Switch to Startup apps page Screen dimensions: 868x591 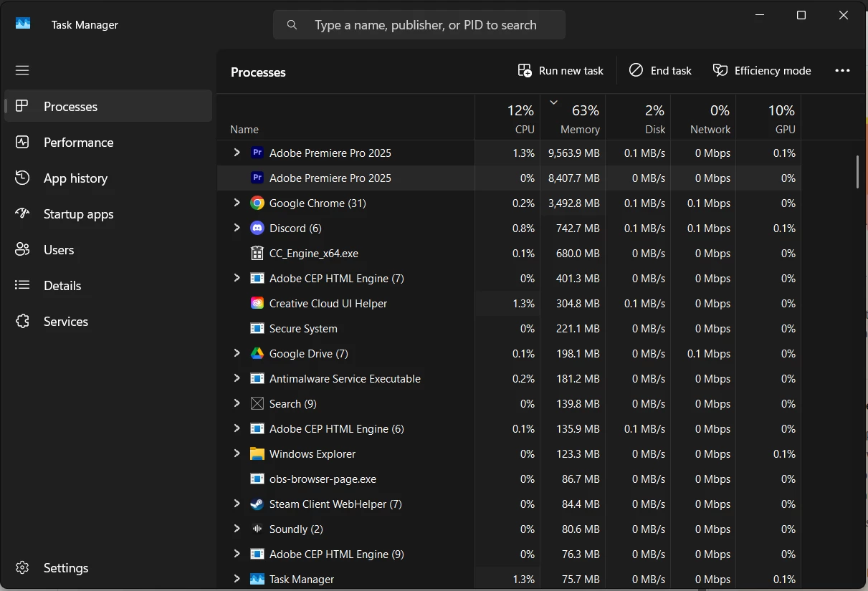tap(108, 213)
